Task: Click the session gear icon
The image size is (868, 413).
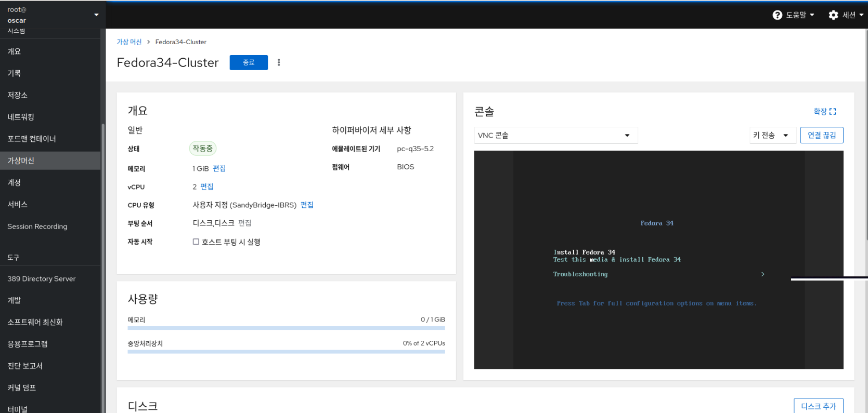Action: click(833, 15)
